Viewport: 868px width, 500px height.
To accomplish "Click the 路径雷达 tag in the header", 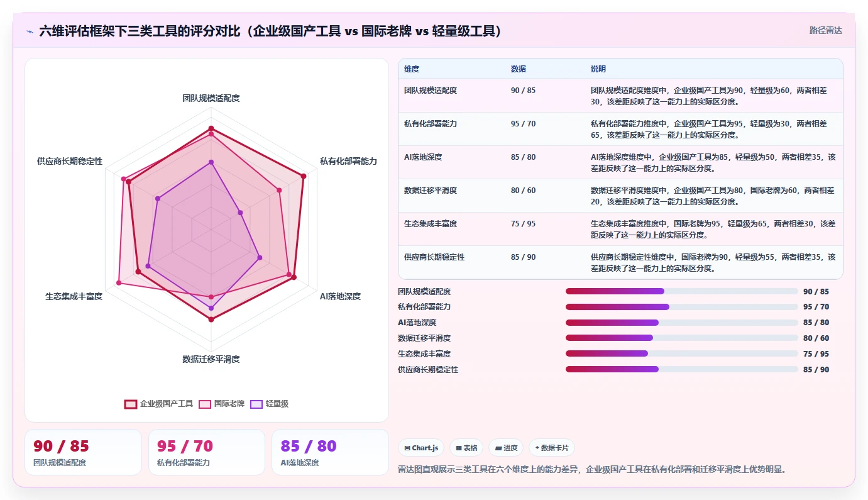I will [825, 30].
